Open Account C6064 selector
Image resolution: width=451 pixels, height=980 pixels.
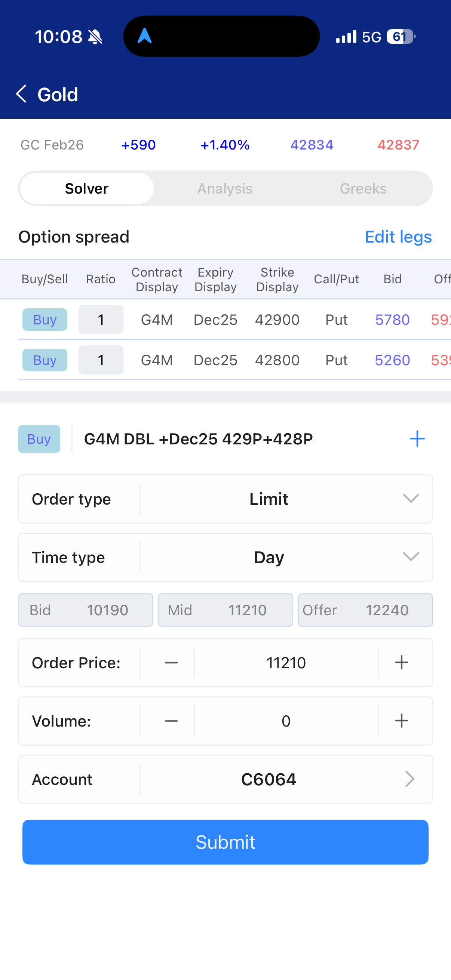pyautogui.click(x=285, y=779)
